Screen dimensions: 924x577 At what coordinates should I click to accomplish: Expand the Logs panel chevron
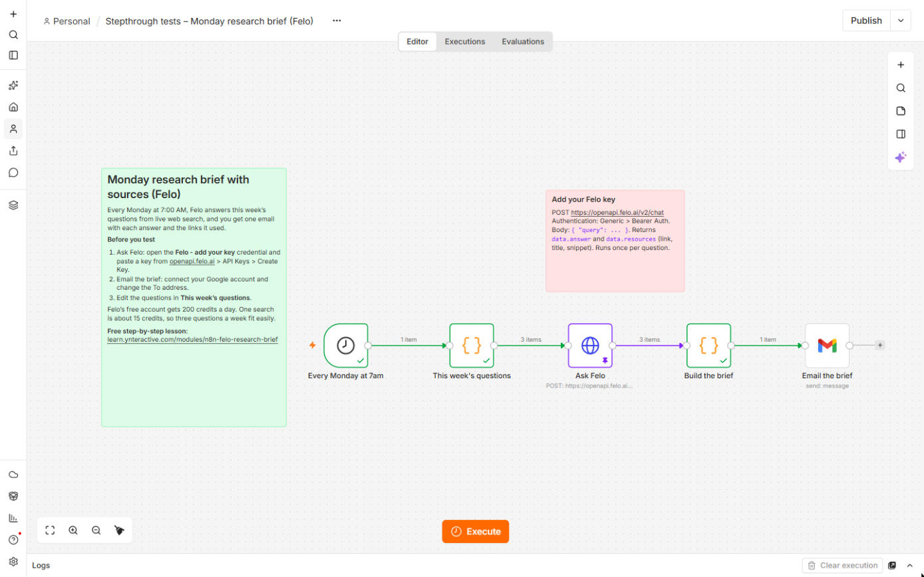point(910,566)
